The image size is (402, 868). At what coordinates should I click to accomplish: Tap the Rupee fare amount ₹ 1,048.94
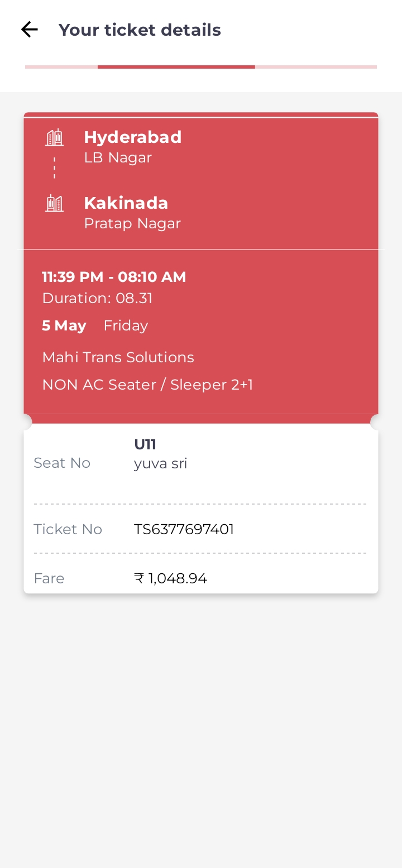click(171, 578)
